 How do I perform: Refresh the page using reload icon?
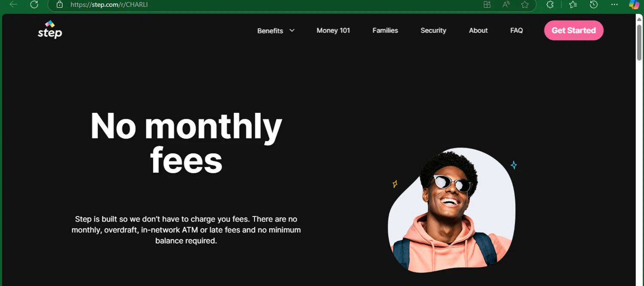pyautogui.click(x=34, y=5)
